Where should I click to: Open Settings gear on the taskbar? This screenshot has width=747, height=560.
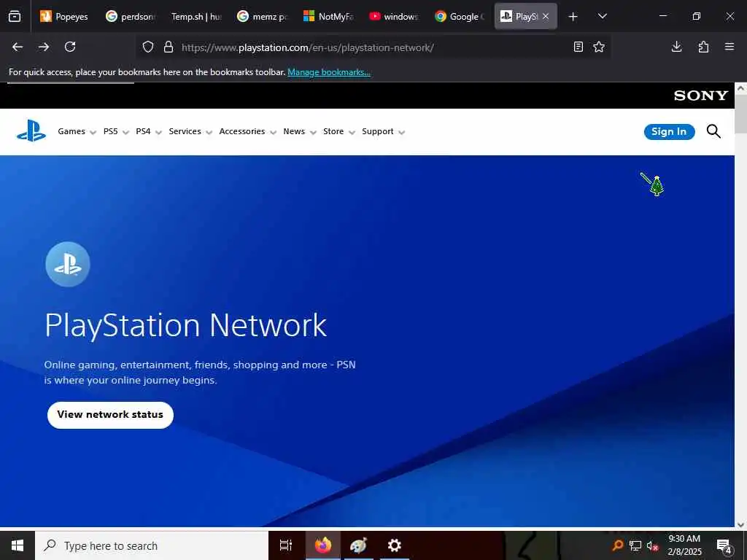(x=395, y=545)
